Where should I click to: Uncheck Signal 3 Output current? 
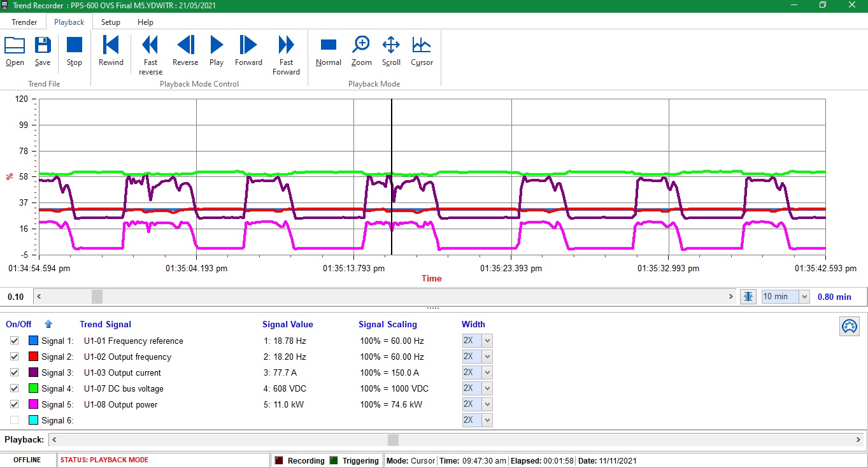(x=14, y=372)
